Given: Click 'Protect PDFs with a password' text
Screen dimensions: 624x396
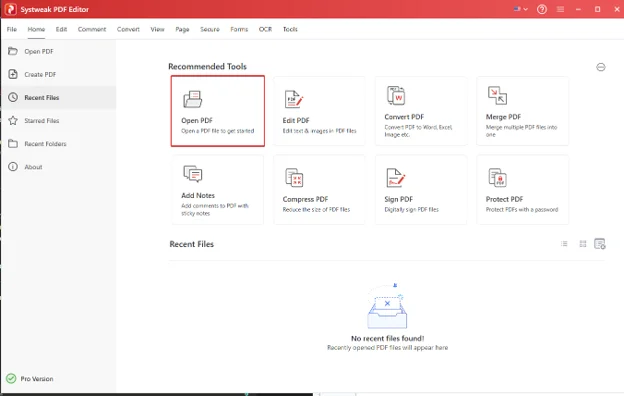Looking at the screenshot, I should coord(522,209).
